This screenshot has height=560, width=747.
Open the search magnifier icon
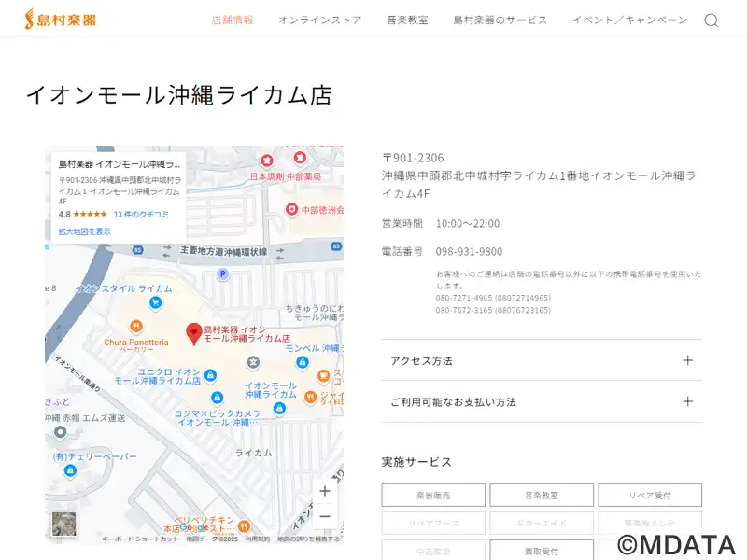[712, 21]
